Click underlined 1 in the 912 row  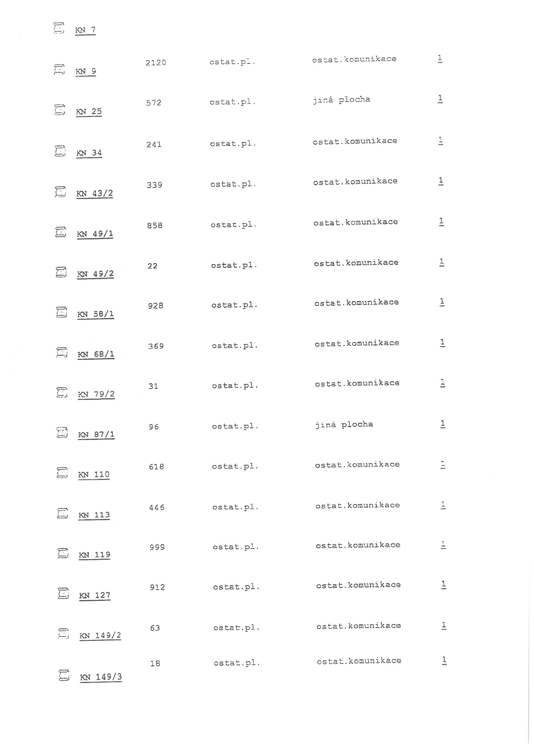[x=444, y=585]
